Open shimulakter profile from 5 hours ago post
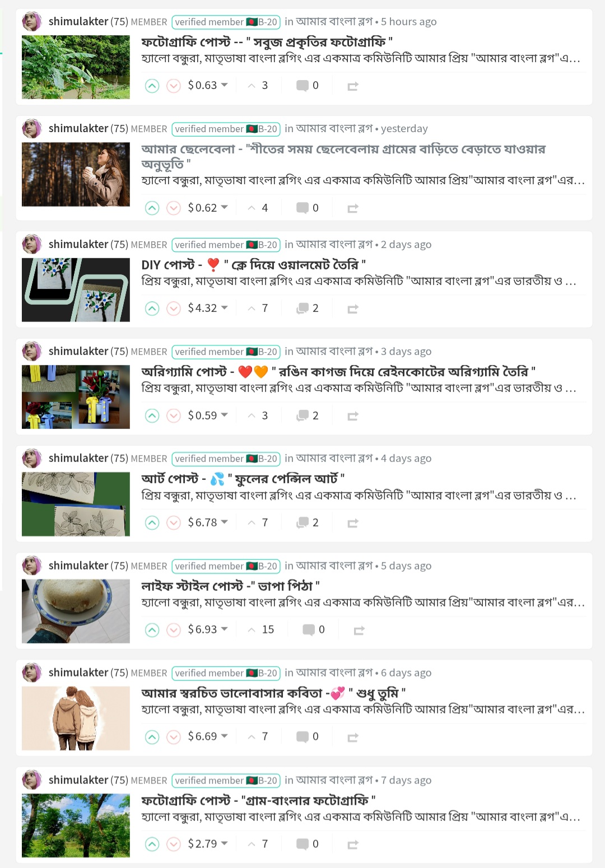This screenshot has width=605, height=868. [78, 21]
